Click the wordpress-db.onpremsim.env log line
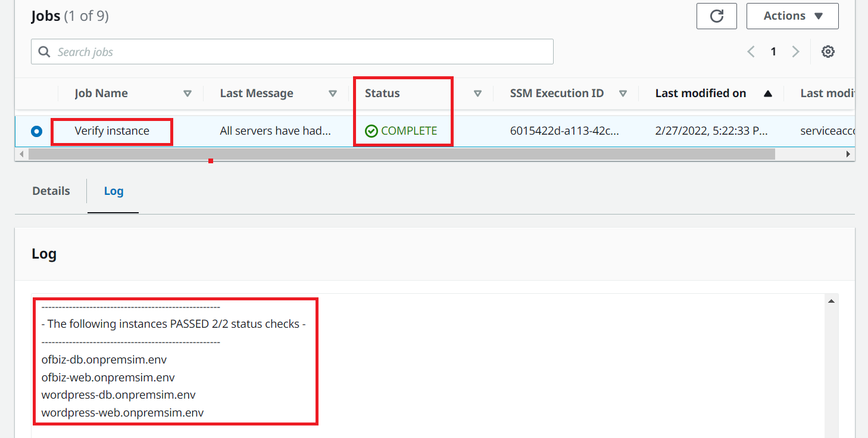Viewport: 868px width, 438px height. 118,394
